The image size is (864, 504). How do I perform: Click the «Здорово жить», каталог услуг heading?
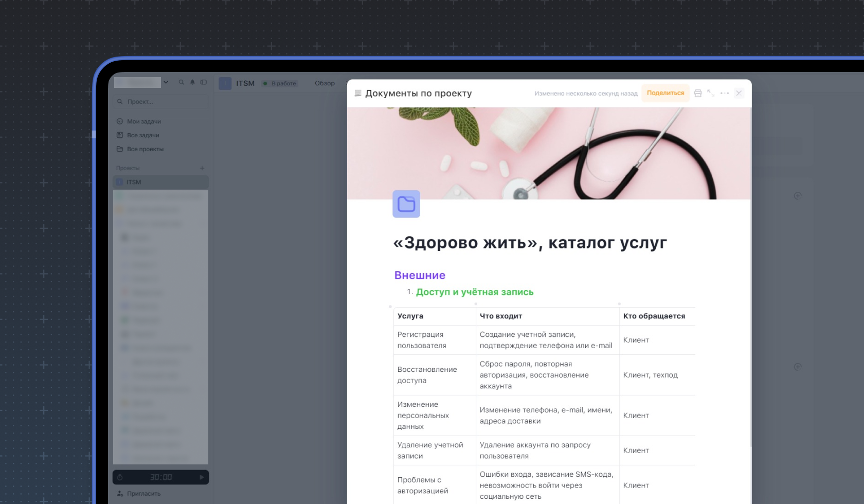click(x=530, y=243)
